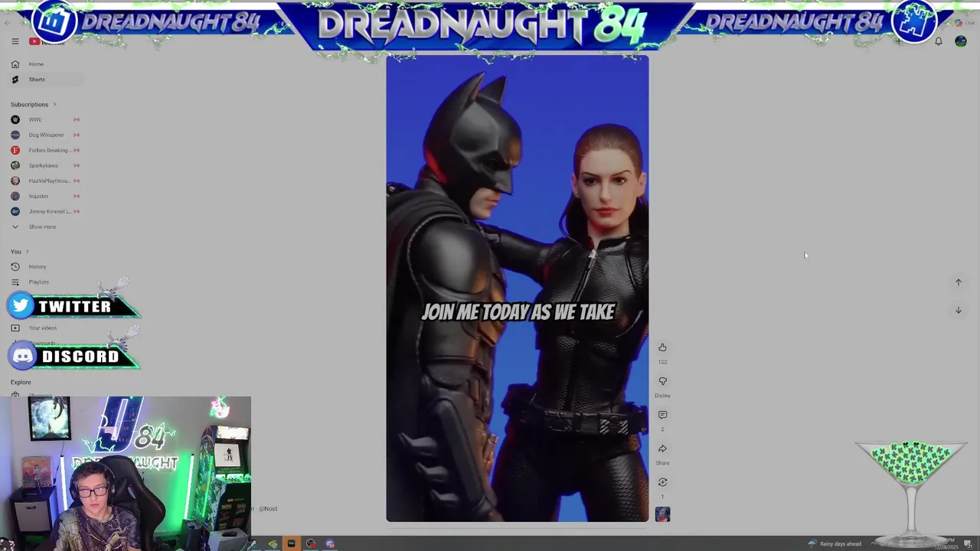
Task: Open the HazVsPlaythrou... subscription channel
Action: (44, 181)
